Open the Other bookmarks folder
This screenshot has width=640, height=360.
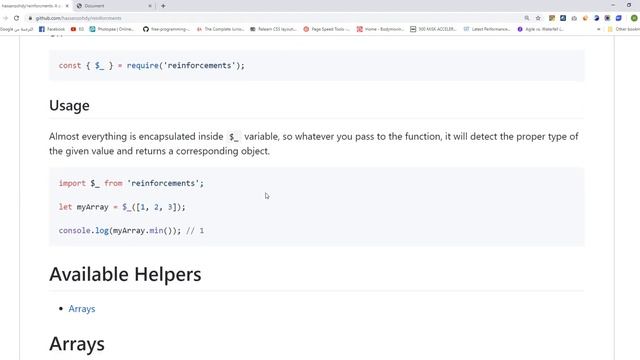tap(624, 29)
